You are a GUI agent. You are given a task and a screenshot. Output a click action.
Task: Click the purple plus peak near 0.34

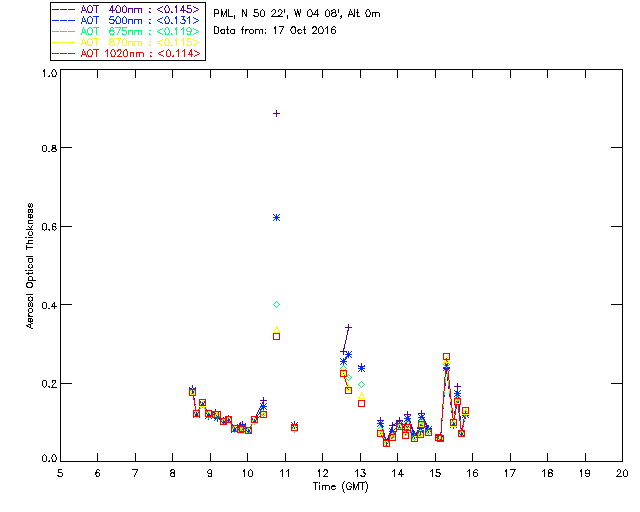348,327
